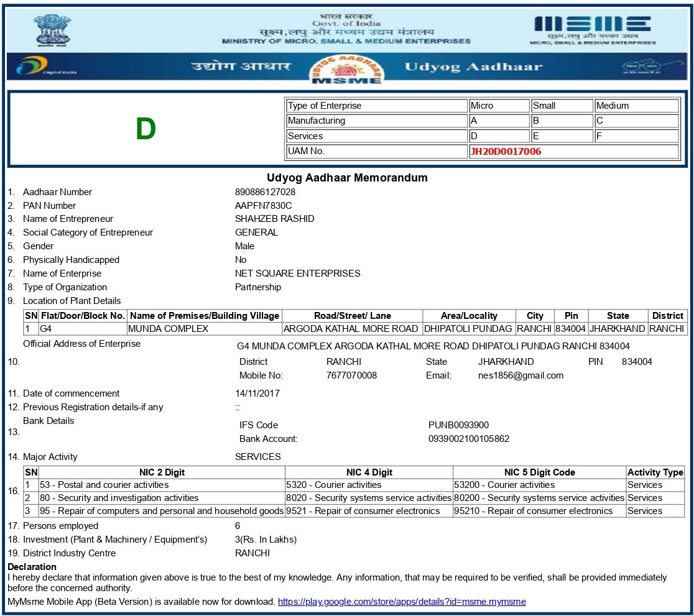The image size is (694, 616).
Task: Click the Pin cell 834004 in the plant table
Action: tap(570, 329)
